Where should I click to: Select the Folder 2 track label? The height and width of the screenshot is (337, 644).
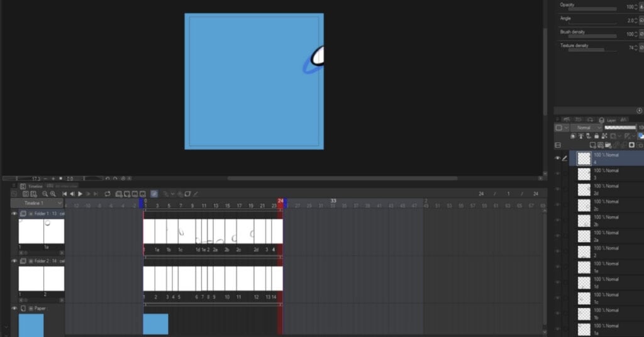[49, 261]
